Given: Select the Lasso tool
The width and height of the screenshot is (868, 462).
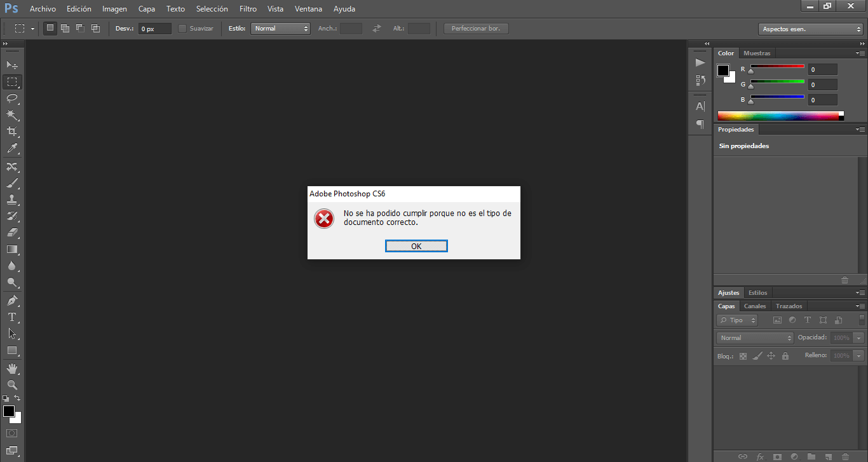Looking at the screenshot, I should tap(12, 99).
